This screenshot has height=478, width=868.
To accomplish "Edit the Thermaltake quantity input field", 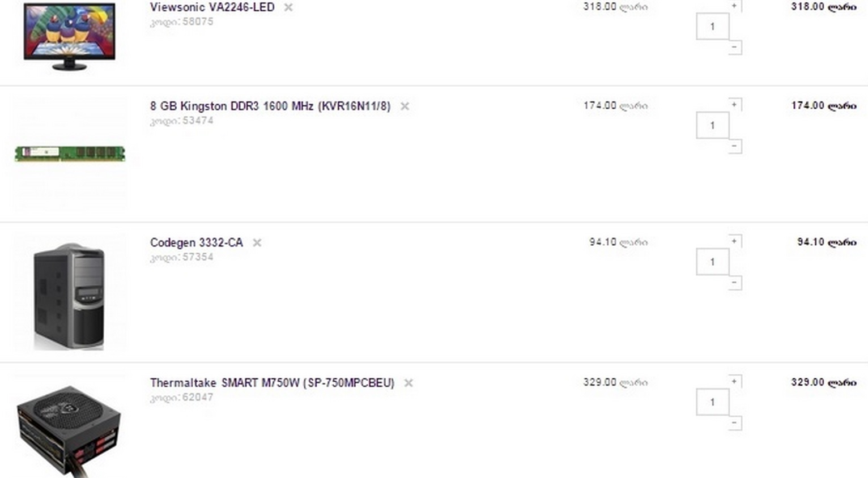I will click(713, 403).
